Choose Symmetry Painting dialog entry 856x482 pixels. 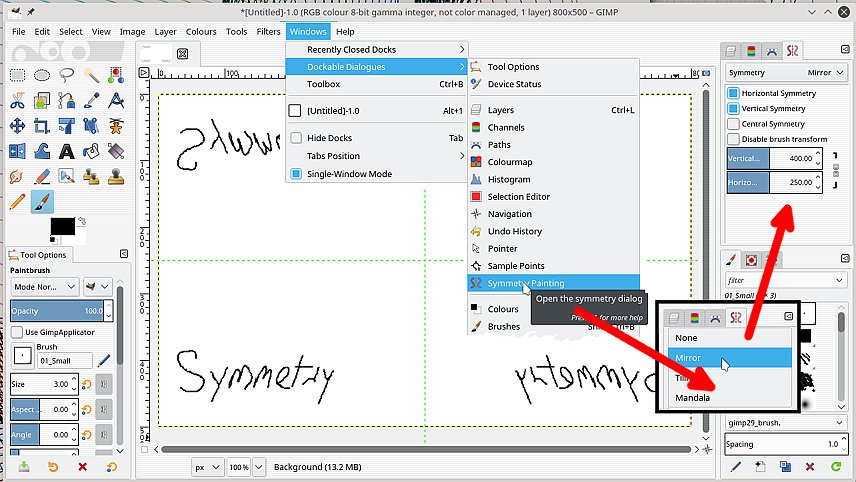tap(554, 283)
